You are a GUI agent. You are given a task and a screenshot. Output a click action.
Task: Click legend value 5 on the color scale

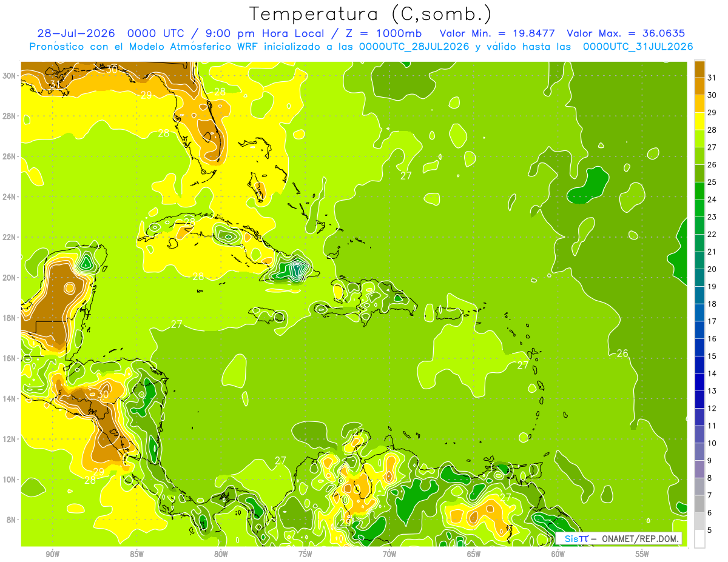(x=710, y=530)
